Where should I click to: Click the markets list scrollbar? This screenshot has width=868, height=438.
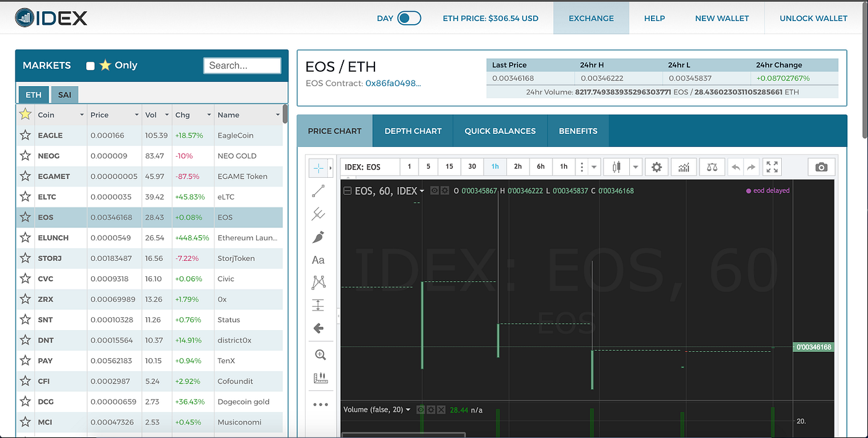tap(285, 115)
